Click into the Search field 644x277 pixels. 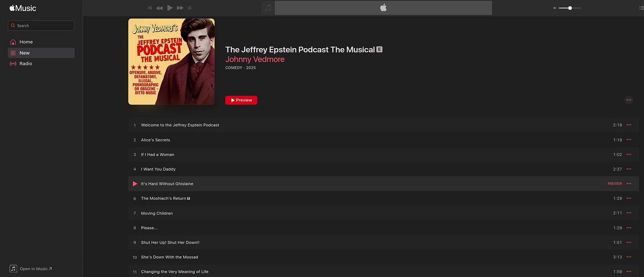(x=41, y=26)
